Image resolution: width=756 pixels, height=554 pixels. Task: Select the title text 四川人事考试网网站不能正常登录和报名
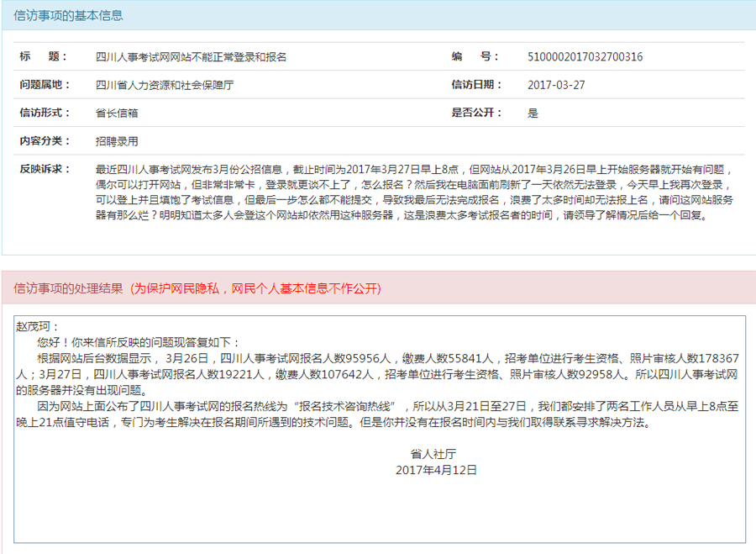click(191, 57)
